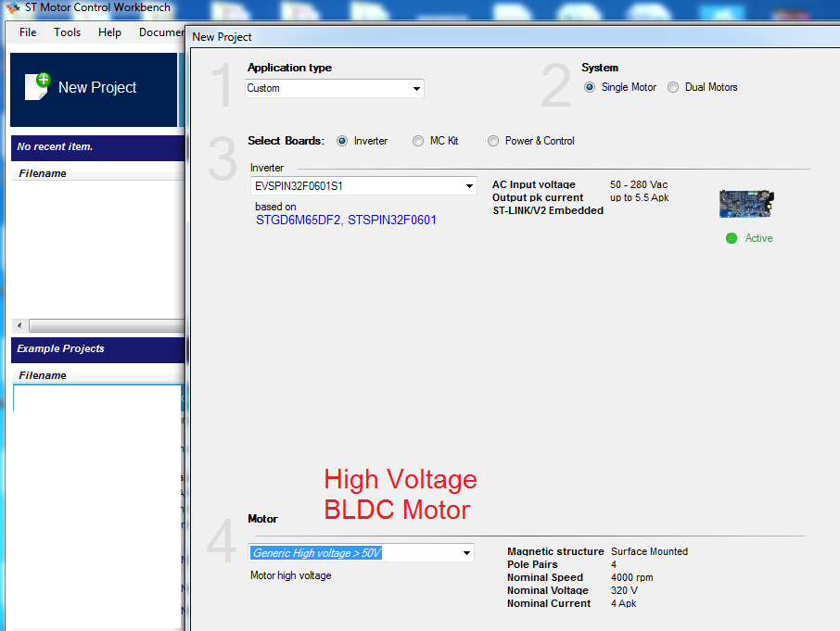The height and width of the screenshot is (631, 840).
Task: Click the New Project button in main window
Action: (94, 89)
